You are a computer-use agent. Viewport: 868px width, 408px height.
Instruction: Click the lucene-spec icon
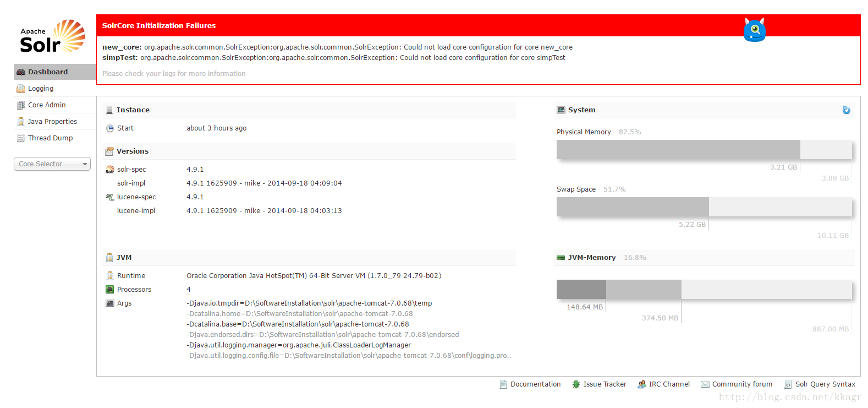110,197
